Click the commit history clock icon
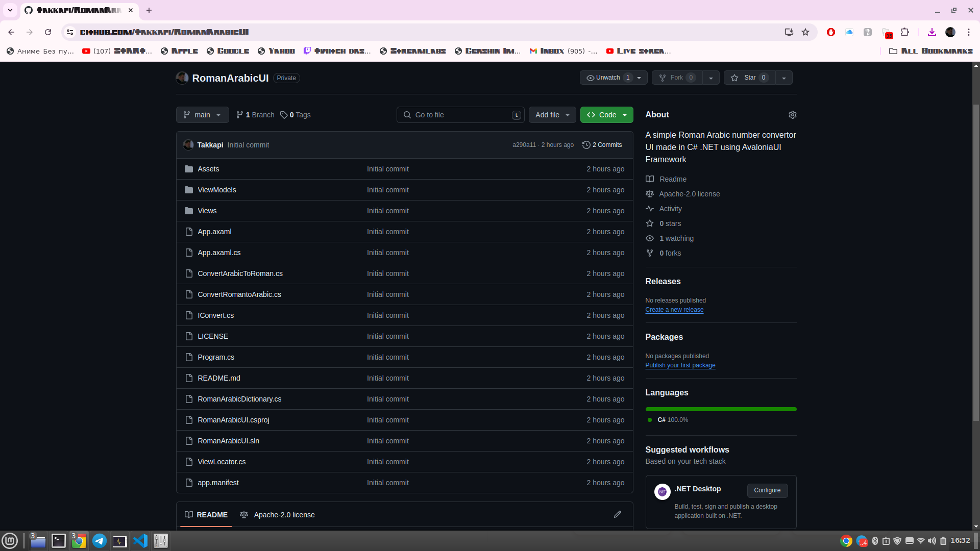Viewport: 980px width, 551px height. 586,145
